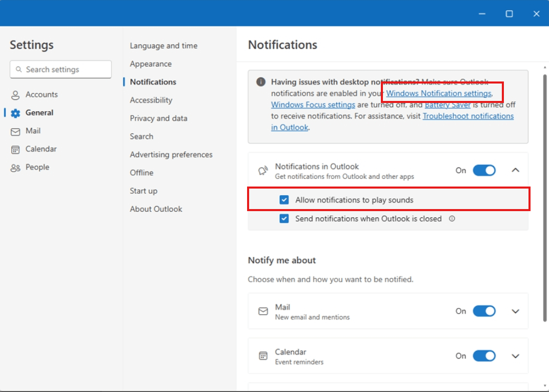The image size is (549, 392).
Task: Click the People icon in sidebar
Action: point(15,168)
